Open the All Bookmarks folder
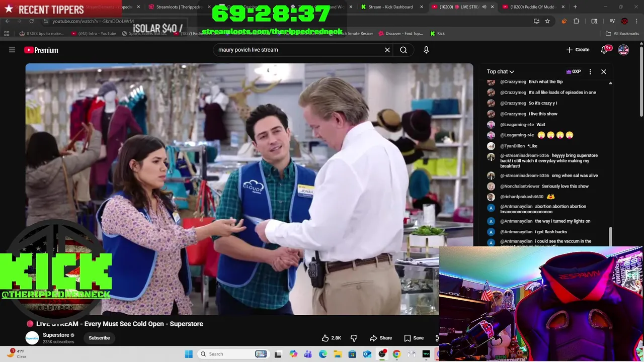 click(622, 33)
